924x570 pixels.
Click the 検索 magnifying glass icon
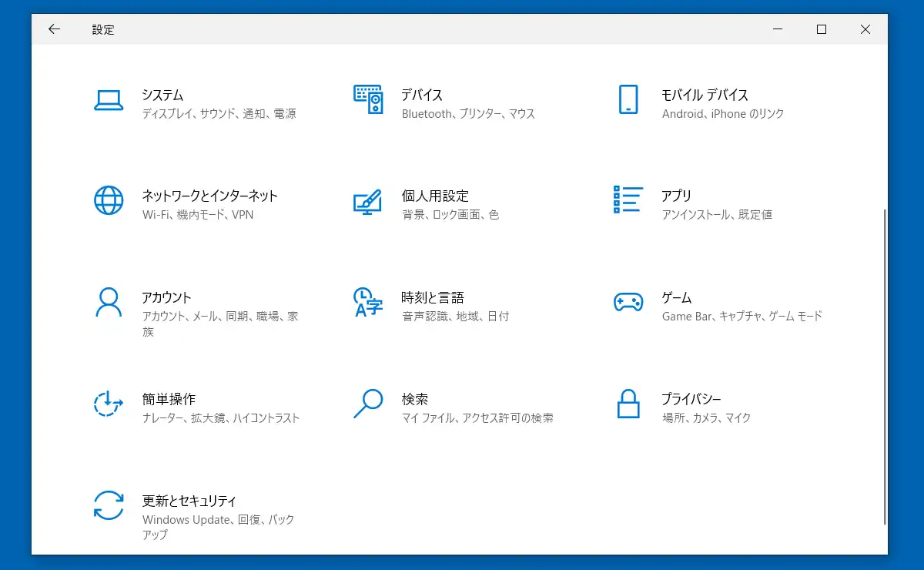tap(367, 404)
